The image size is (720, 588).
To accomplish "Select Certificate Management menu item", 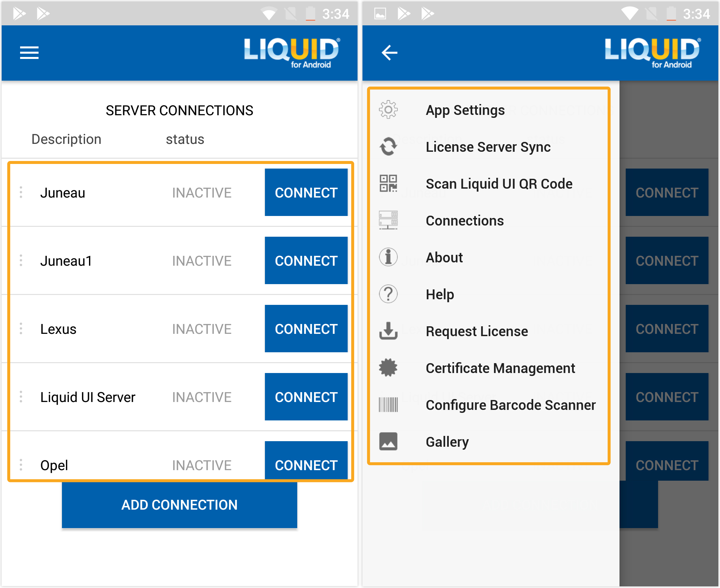I will click(500, 368).
